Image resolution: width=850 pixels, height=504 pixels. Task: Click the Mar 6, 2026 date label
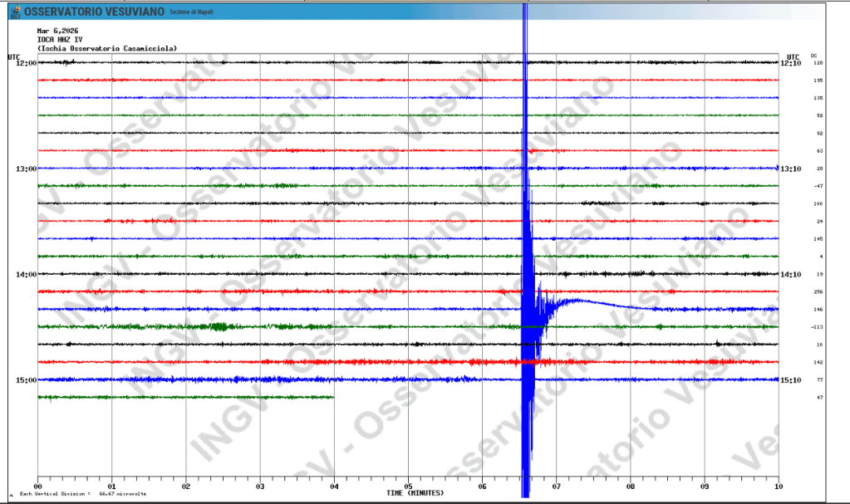point(57,31)
